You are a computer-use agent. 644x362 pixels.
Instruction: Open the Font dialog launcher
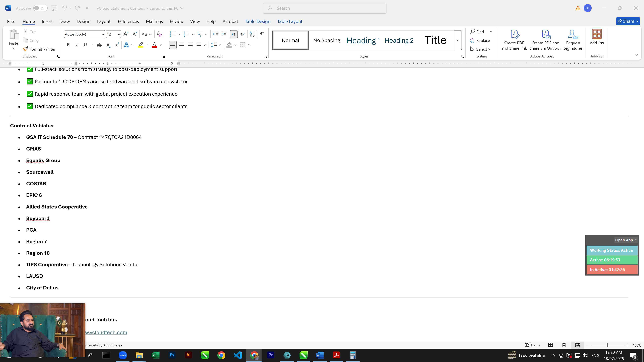pyautogui.click(x=163, y=56)
